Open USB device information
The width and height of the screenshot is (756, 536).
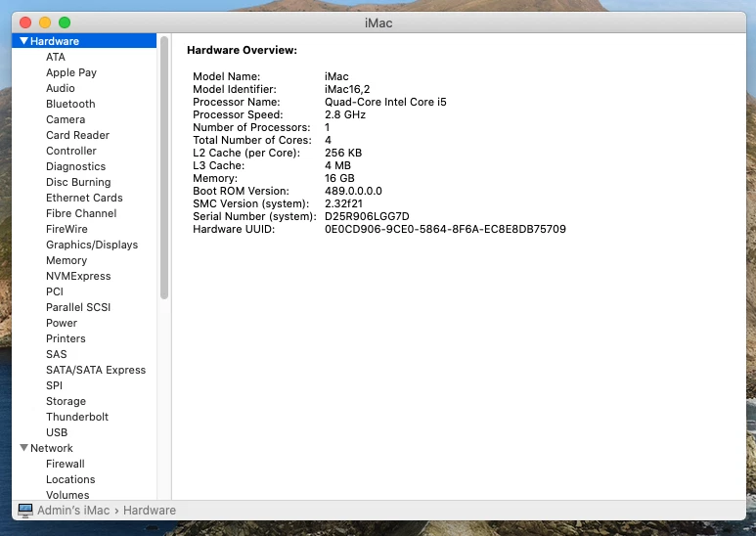pos(57,432)
